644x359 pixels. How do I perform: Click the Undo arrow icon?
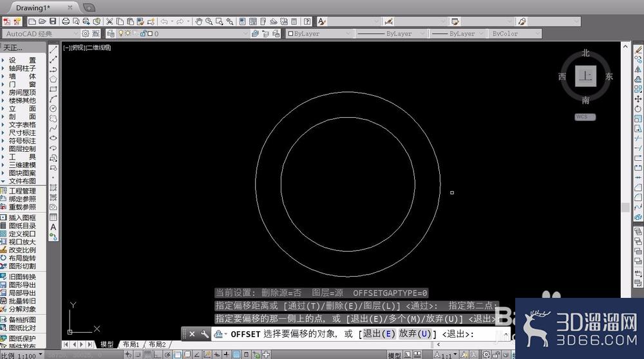[164, 21]
